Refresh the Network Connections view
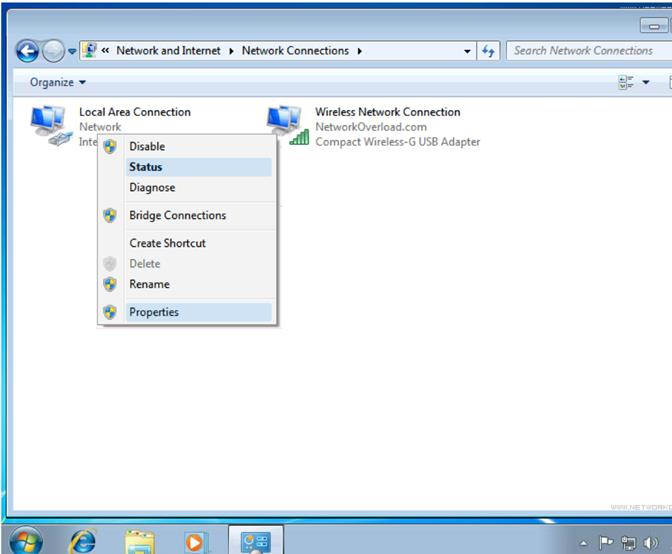Image resolution: width=672 pixels, height=554 pixels. tap(488, 51)
